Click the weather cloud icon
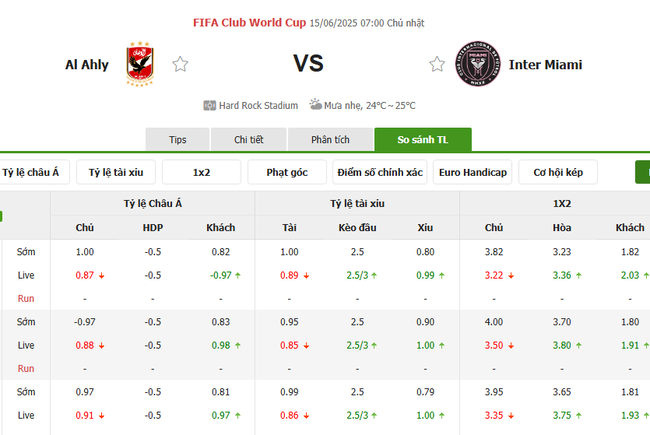Image resolution: width=650 pixels, height=435 pixels. click(x=316, y=104)
